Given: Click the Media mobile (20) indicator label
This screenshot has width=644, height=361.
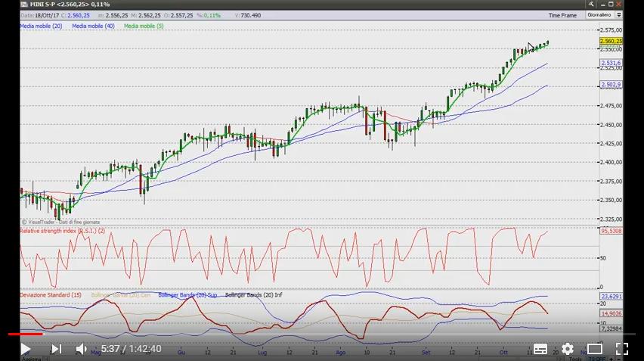Looking at the screenshot, I should point(41,26).
